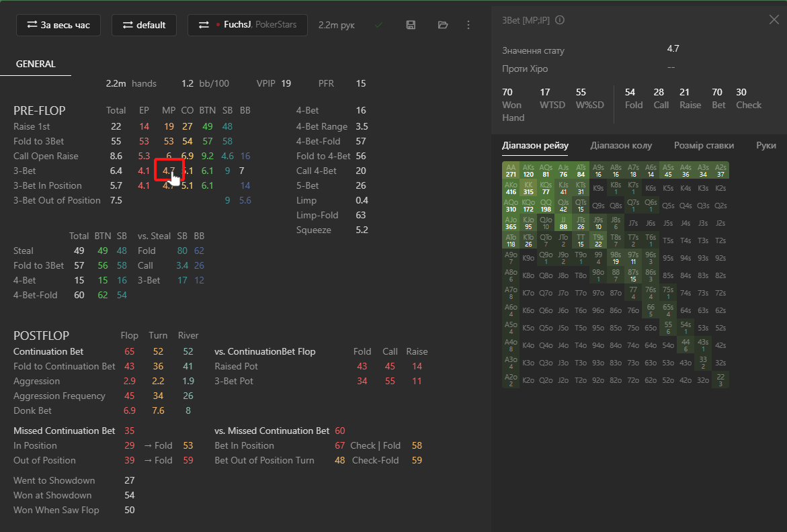The width and height of the screenshot is (787, 532).
Task: Click the Raise 1st EP value 14
Action: (x=144, y=126)
